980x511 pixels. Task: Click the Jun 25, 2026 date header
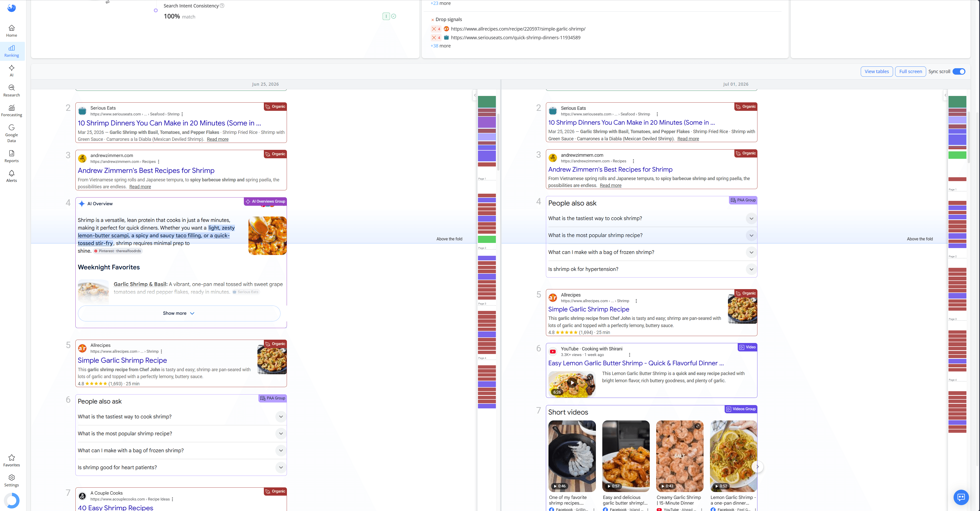[265, 84]
